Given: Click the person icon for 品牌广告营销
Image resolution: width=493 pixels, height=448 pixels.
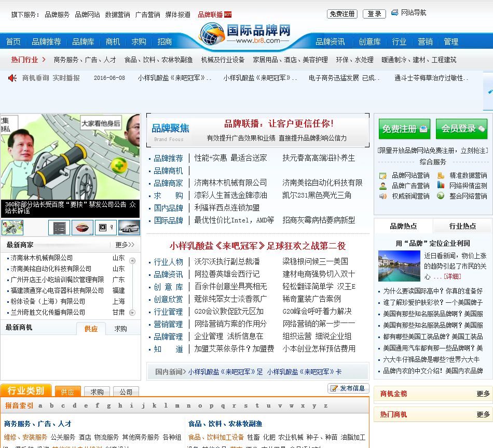Looking at the screenshot, I should pos(383,186).
